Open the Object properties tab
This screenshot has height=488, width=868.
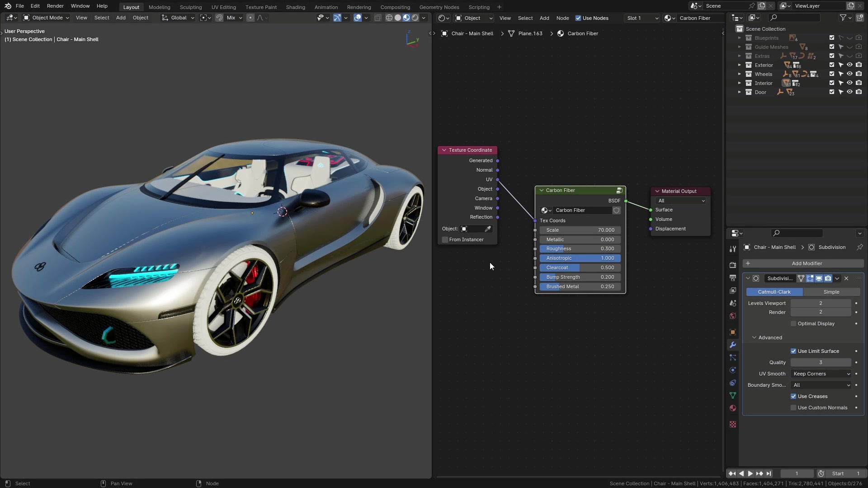click(733, 332)
